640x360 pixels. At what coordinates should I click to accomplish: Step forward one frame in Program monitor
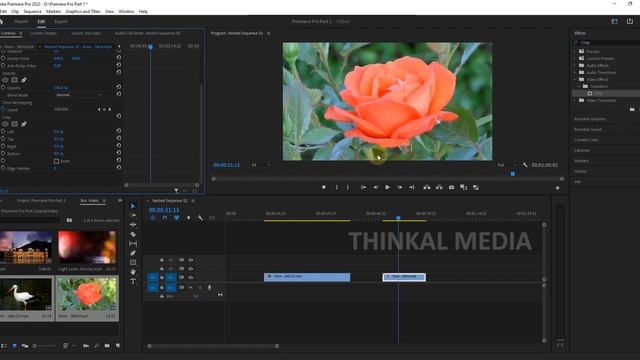(x=400, y=187)
